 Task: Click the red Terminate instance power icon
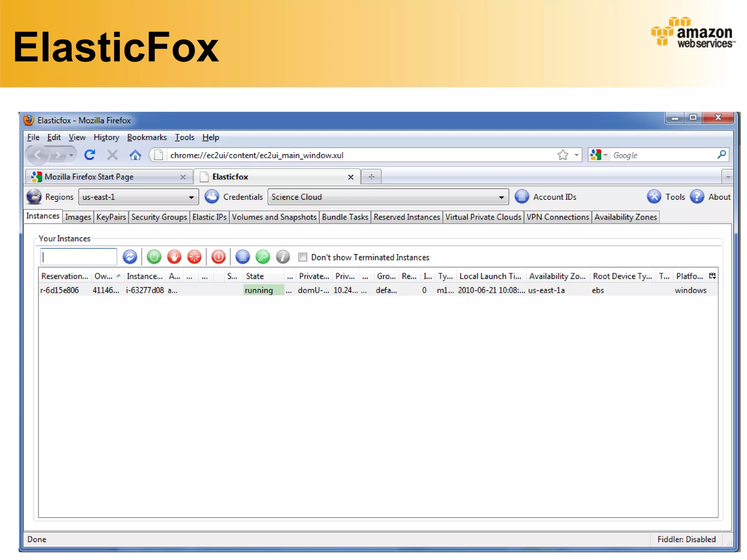point(218,257)
